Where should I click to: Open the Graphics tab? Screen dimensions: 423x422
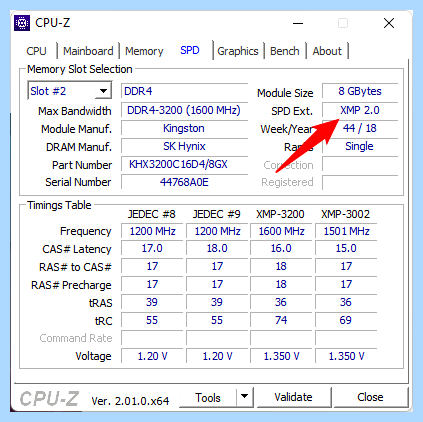pos(238,51)
